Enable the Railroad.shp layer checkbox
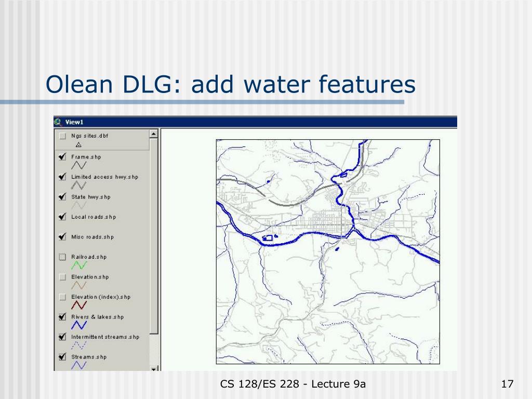This screenshot has width=532, height=399. tap(62, 257)
